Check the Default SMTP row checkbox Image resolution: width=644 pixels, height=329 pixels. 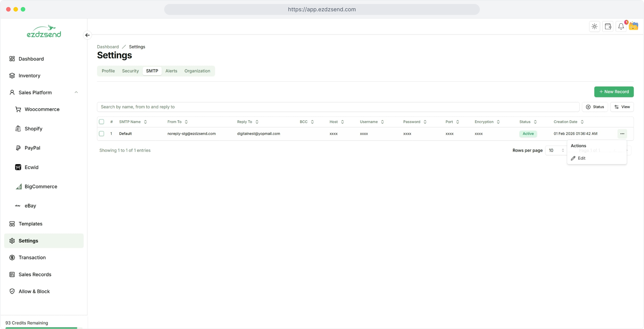point(101,134)
